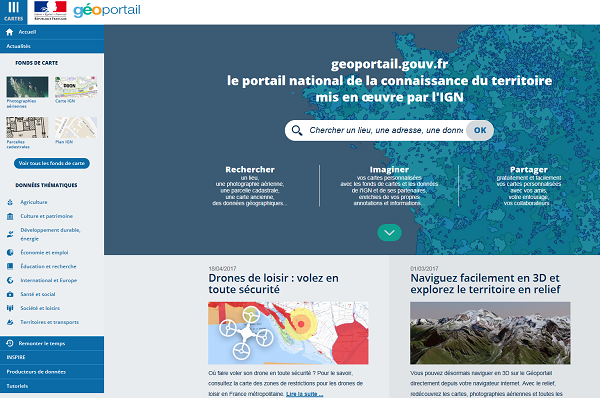
Task: Click the clock icon for Remonter le temps
Action: [x=10, y=343]
